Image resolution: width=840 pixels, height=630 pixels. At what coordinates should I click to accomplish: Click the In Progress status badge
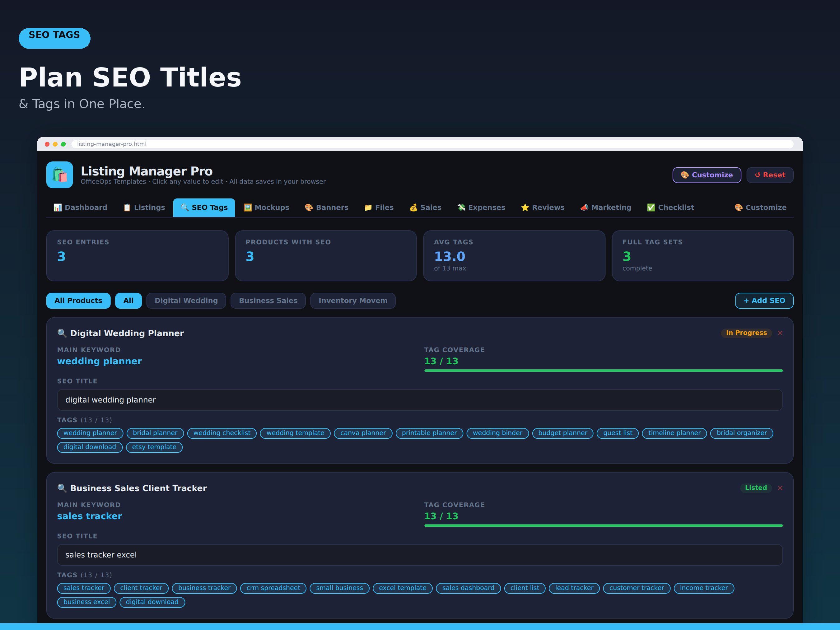pyautogui.click(x=746, y=333)
